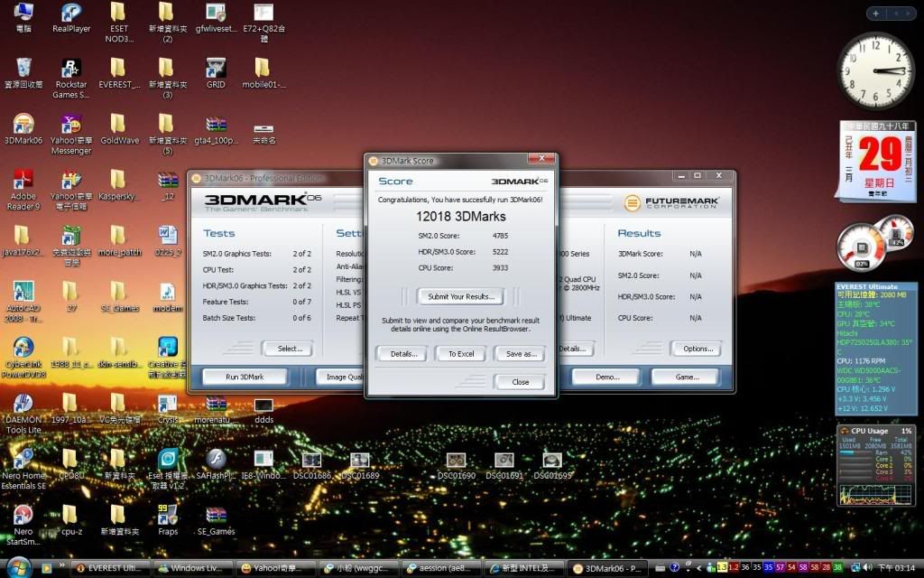Select the IE8-Windows installer icon
Viewport: 924px width, 578px height.
(263, 465)
